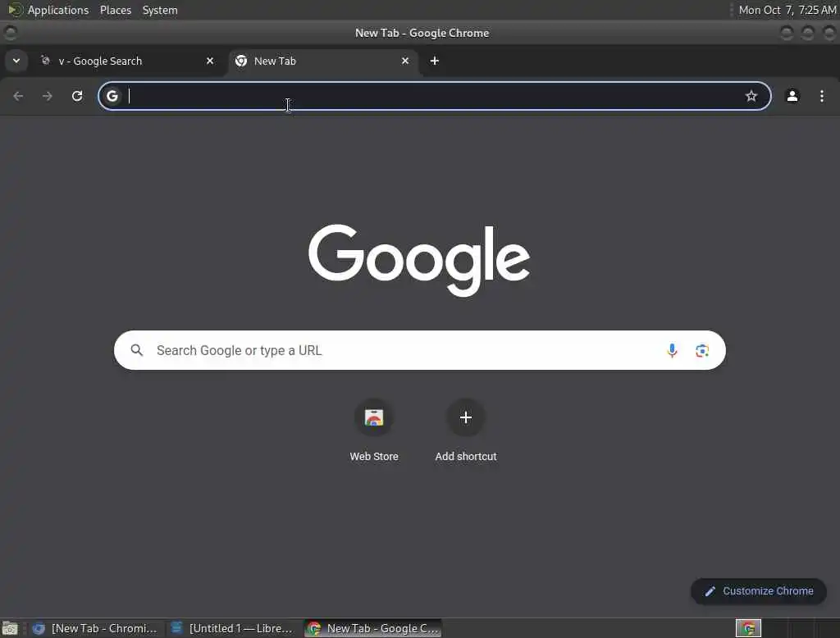This screenshot has height=638, width=840.
Task: Select the New Tab tab
Action: (x=323, y=61)
